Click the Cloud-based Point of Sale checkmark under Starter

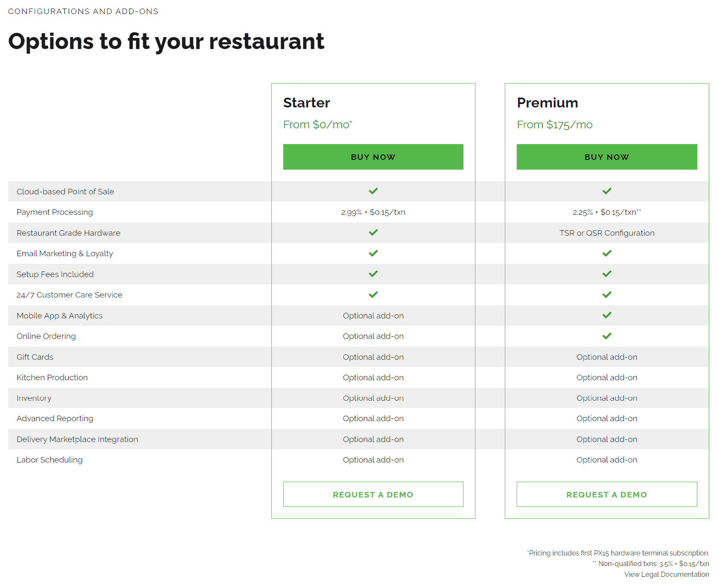click(373, 191)
